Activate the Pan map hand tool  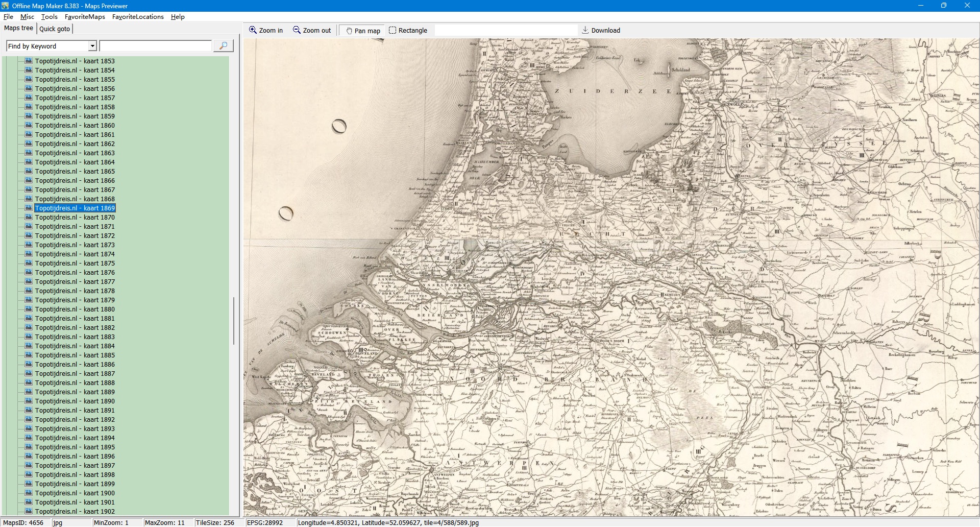(349, 31)
